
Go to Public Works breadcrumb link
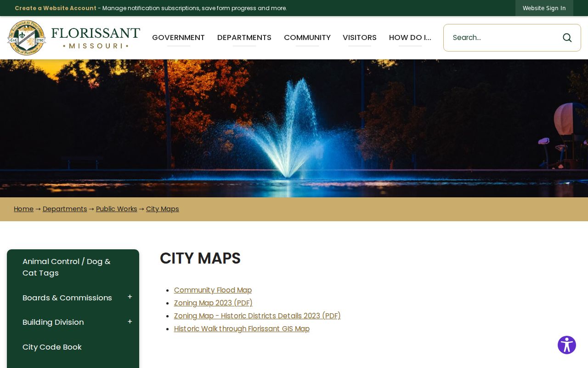coord(117,209)
